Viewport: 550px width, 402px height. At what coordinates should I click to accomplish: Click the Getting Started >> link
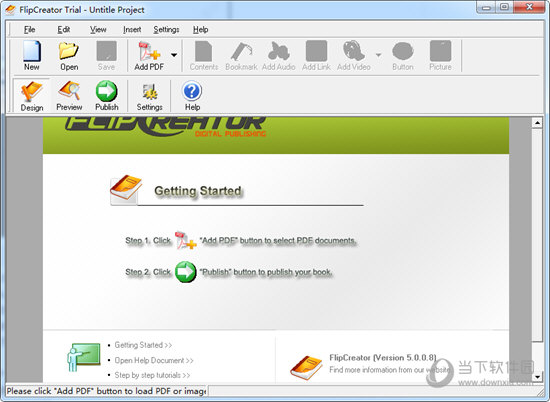(143, 345)
